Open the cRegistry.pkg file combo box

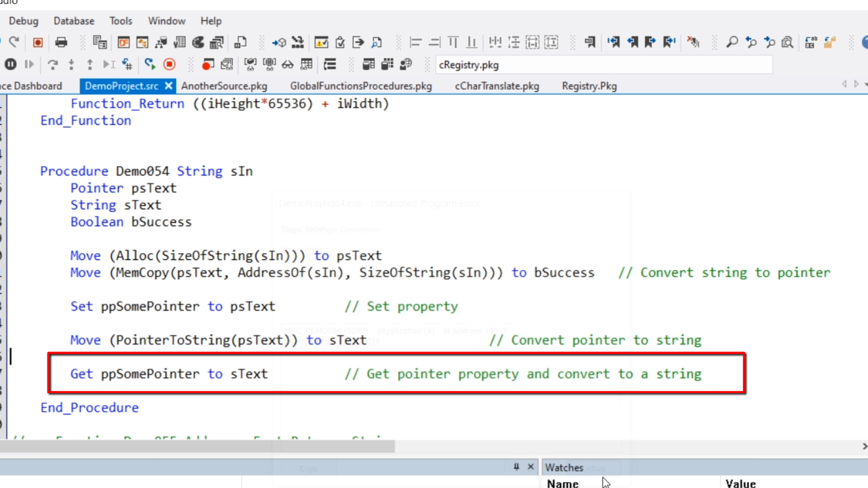point(604,65)
